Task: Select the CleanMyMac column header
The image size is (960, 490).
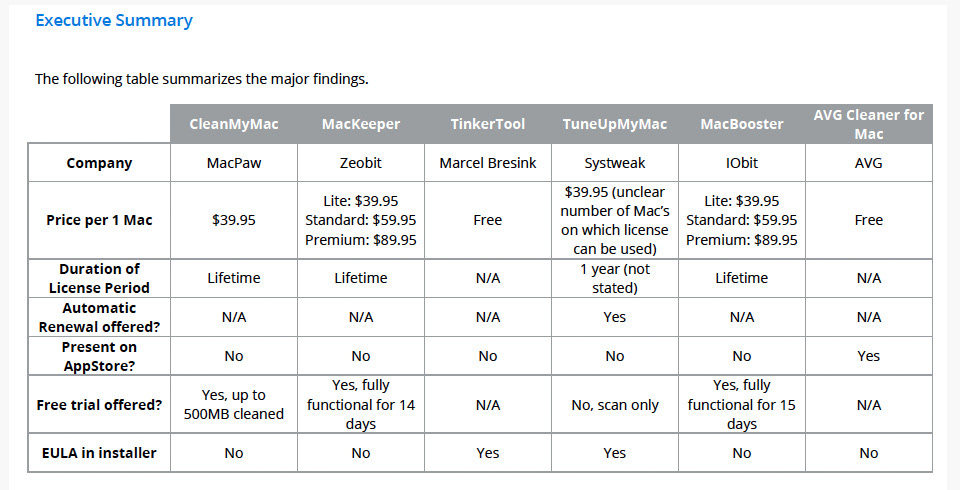Action: click(234, 124)
